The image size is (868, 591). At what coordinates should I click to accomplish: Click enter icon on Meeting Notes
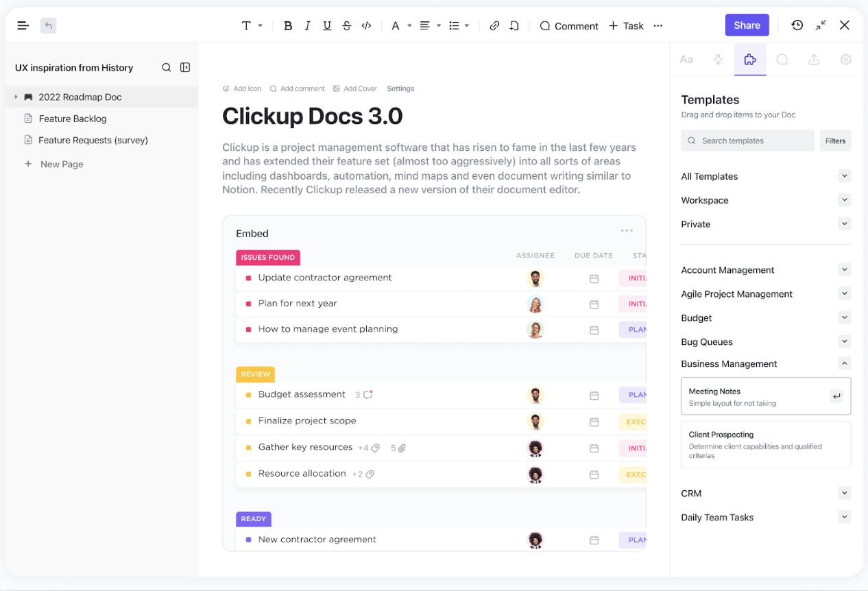(836, 396)
